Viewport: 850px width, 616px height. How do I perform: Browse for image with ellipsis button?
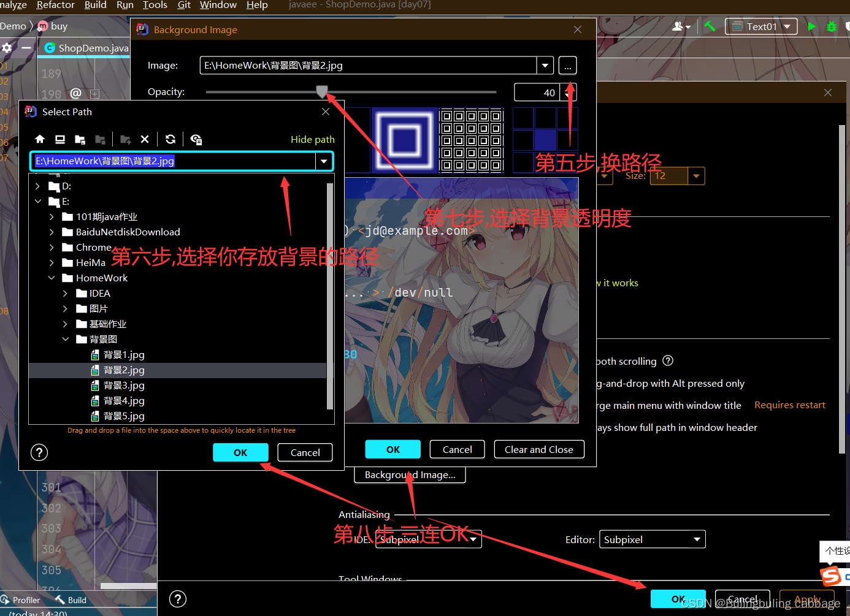[x=568, y=66]
